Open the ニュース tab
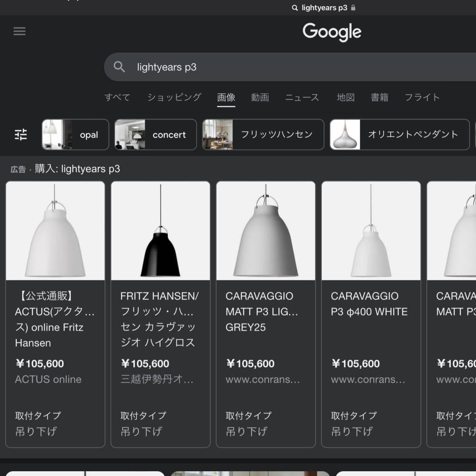This screenshot has height=476, width=476. tap(302, 97)
